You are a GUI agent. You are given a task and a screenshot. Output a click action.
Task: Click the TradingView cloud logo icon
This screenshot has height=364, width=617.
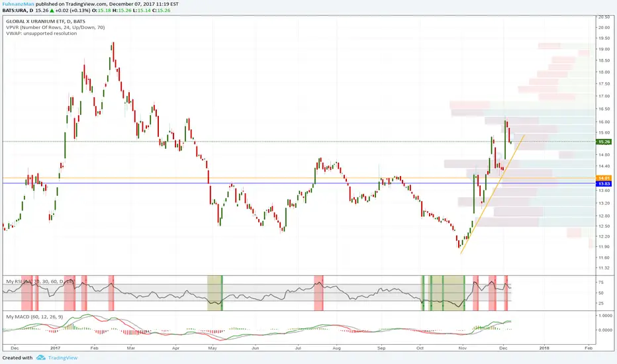(x=41, y=357)
